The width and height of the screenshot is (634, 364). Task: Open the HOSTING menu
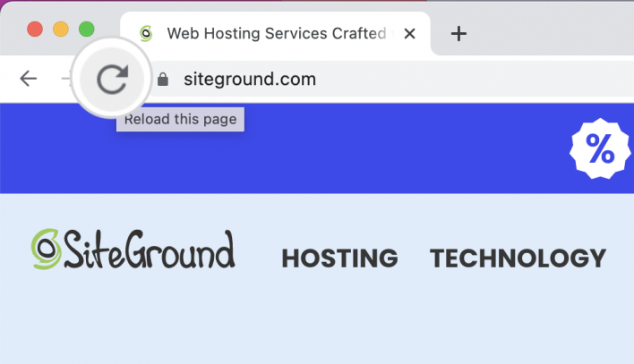[x=339, y=258]
